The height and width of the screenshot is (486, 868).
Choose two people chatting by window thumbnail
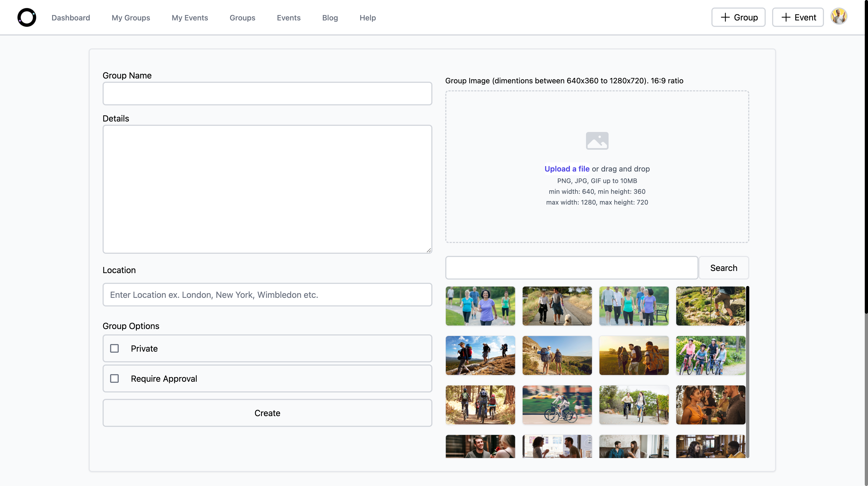pos(557,446)
